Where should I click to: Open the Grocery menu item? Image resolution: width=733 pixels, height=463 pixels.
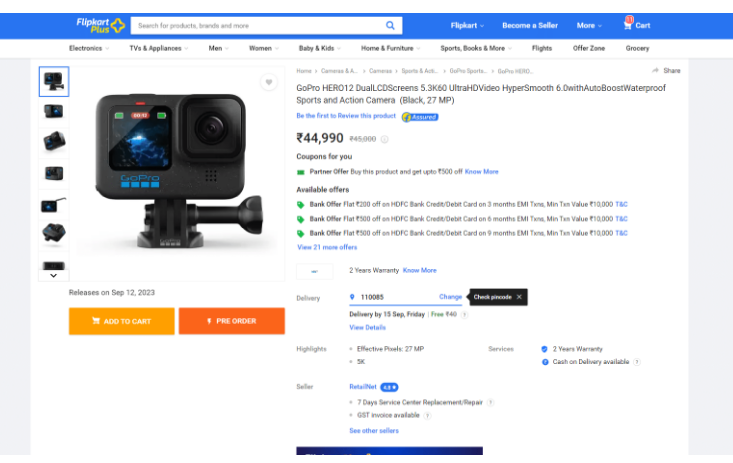tap(637, 48)
